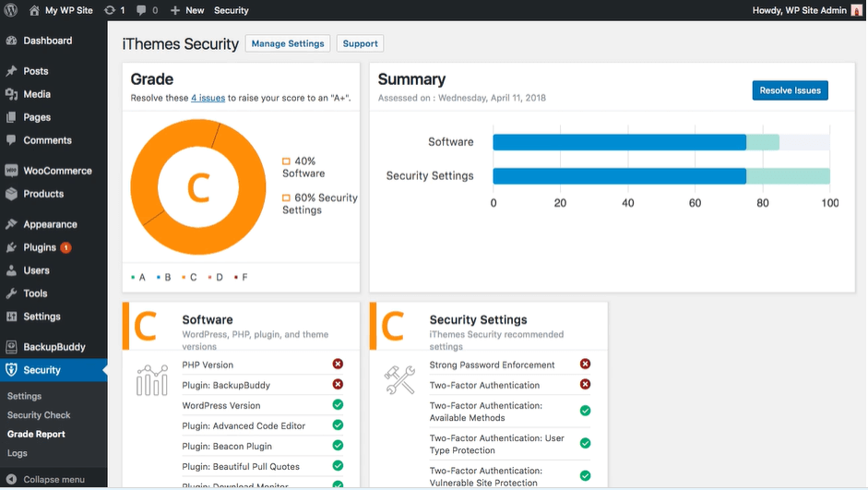Click green check for Advanced Code Editor

[338, 425]
